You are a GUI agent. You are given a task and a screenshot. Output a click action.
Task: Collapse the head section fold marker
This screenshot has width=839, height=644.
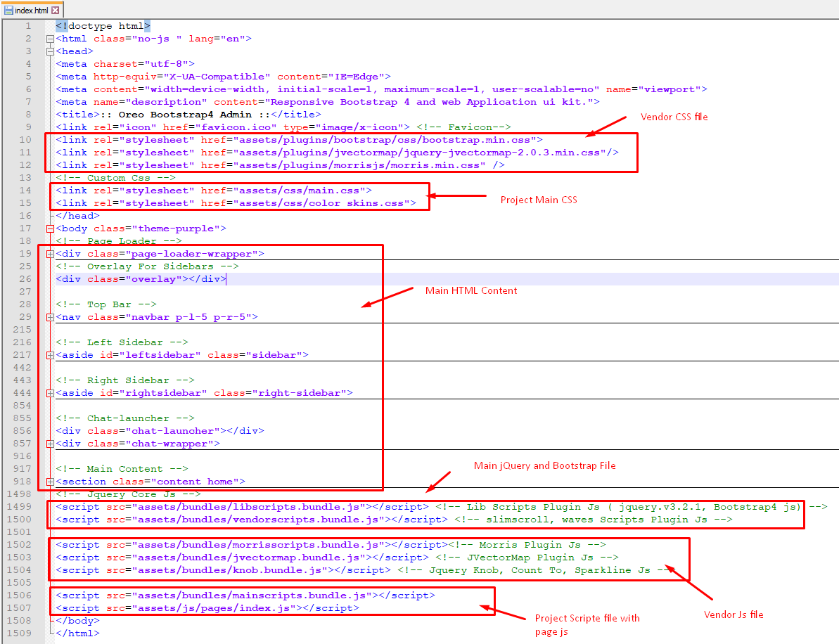(x=49, y=51)
